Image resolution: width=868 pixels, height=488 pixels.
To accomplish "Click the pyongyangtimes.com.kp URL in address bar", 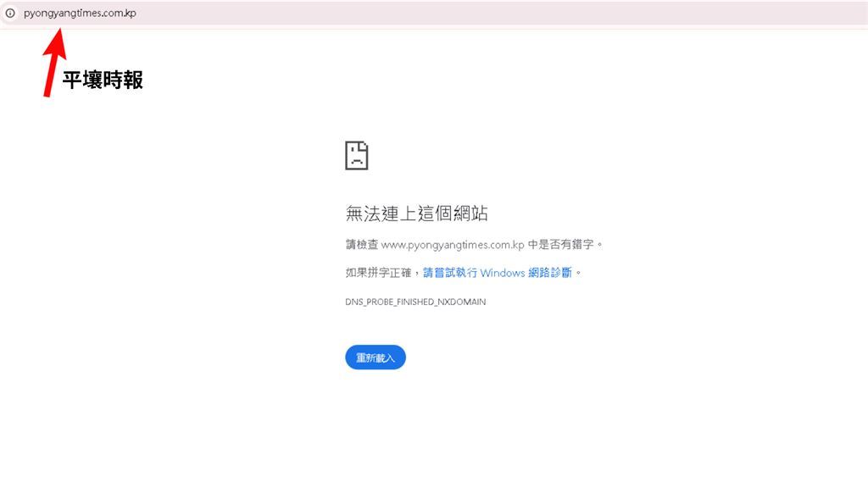I will coord(80,14).
